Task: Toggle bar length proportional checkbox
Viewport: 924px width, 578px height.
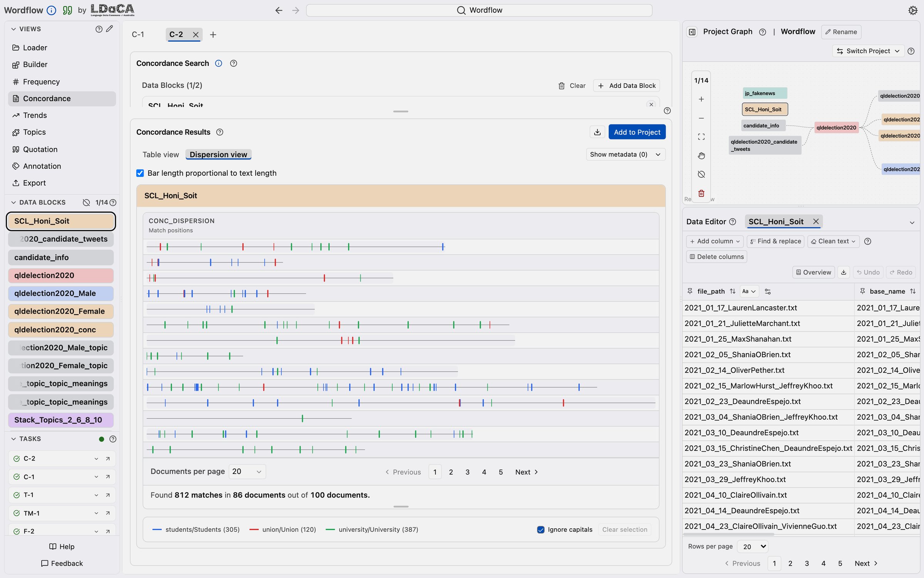Action: [x=140, y=173]
